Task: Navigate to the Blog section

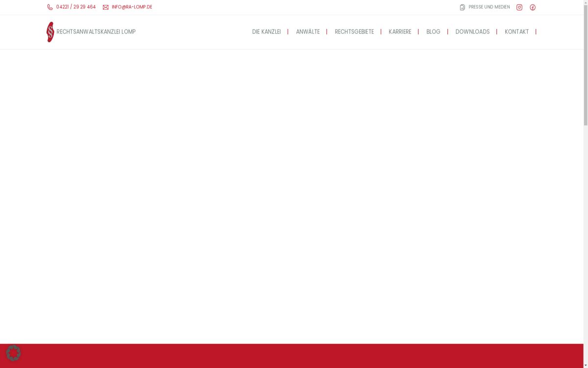Action: [433, 31]
